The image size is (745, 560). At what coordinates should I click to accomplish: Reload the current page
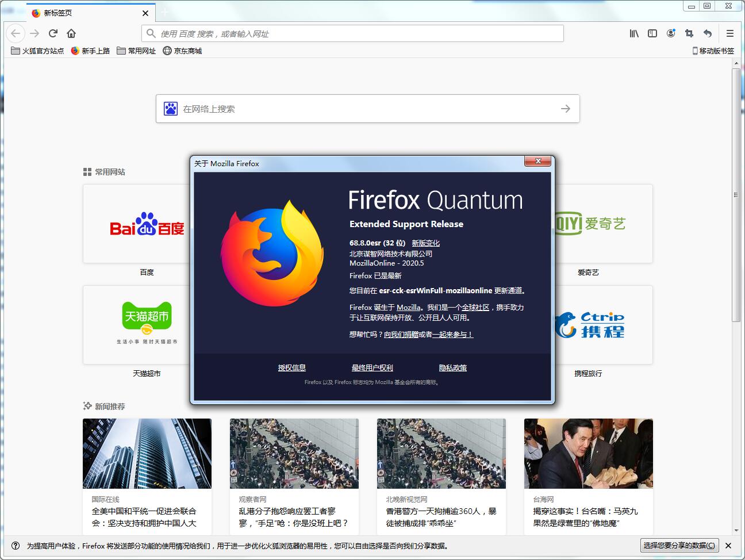pyautogui.click(x=53, y=33)
